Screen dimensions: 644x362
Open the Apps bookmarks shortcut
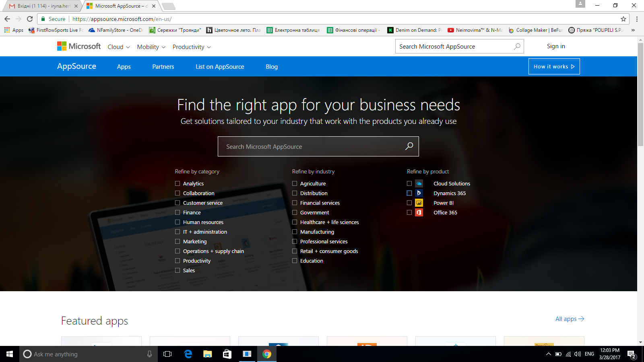pos(14,30)
